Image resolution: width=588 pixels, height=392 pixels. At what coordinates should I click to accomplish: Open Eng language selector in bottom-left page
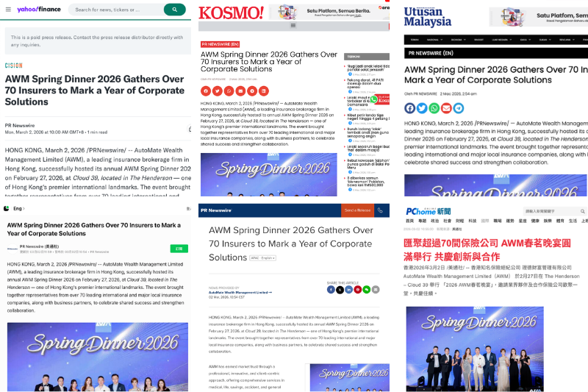[x=19, y=209]
